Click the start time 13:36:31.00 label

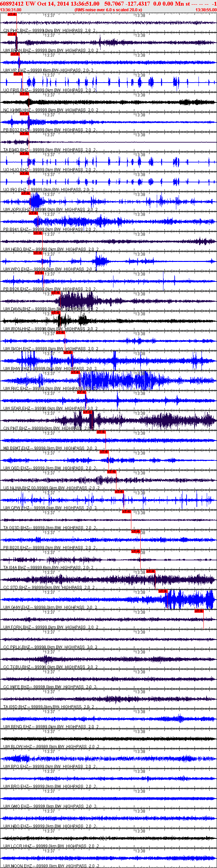(x=11, y=10)
